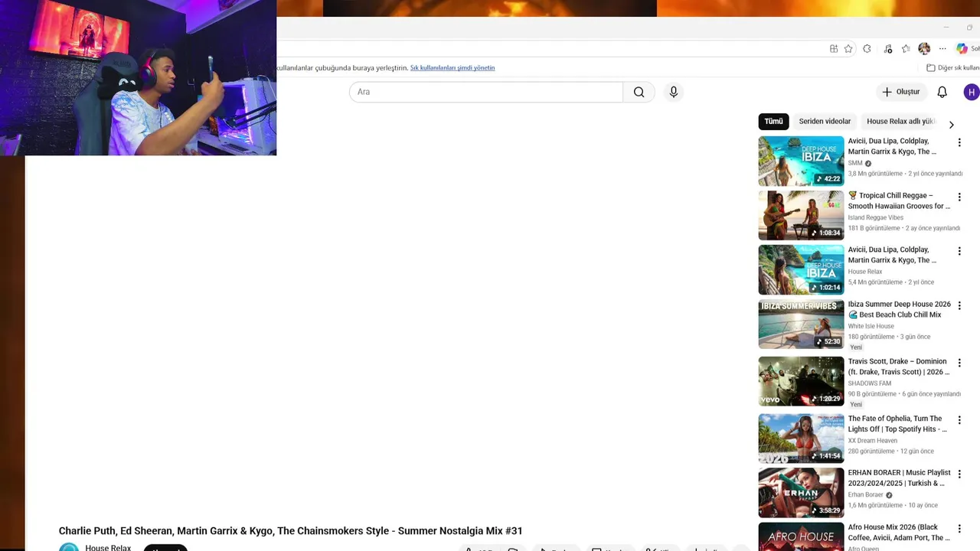Open the Ibiza Summer Vibes 52:30 thumbnail
The height and width of the screenshot is (551, 980).
click(x=801, y=324)
